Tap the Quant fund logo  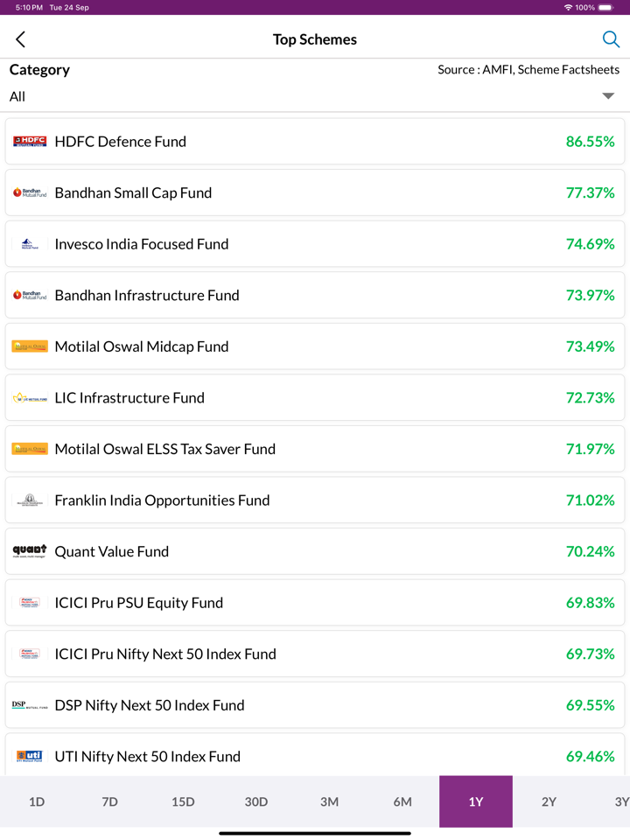pyautogui.click(x=30, y=551)
